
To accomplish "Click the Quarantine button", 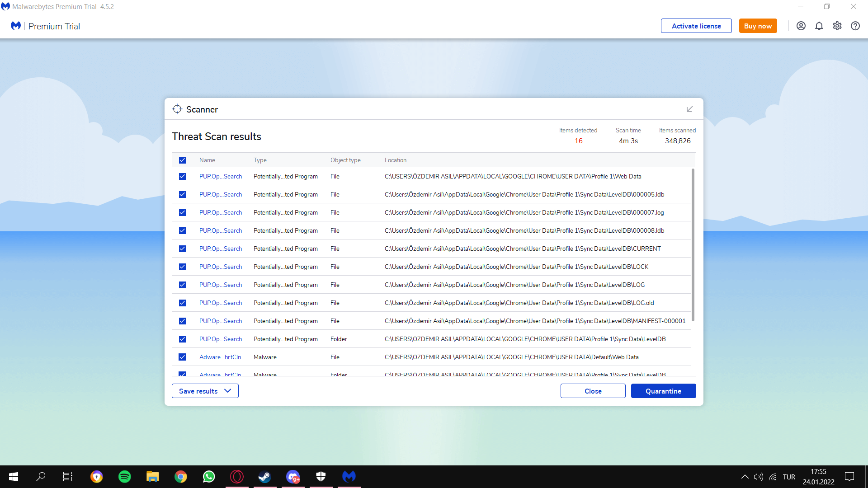I will click(663, 391).
